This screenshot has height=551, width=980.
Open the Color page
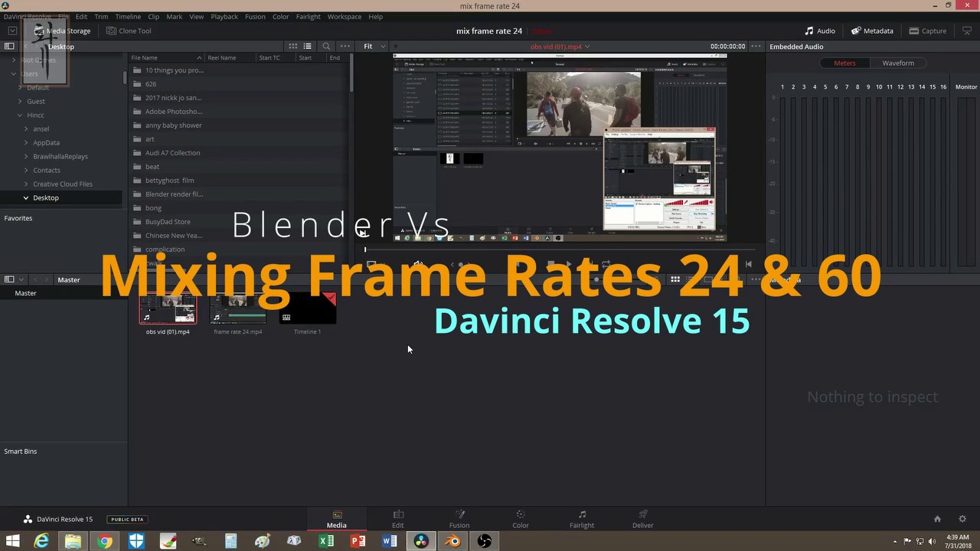click(521, 520)
